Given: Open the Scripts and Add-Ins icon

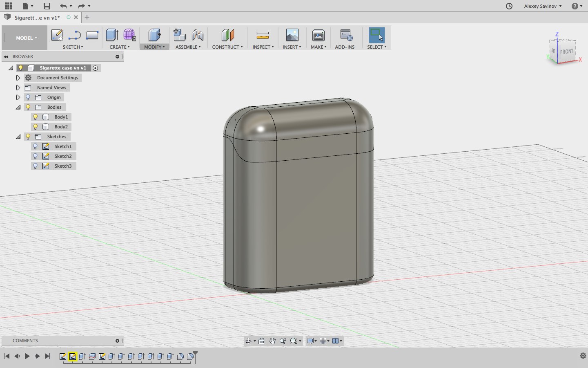Looking at the screenshot, I should [x=346, y=35].
